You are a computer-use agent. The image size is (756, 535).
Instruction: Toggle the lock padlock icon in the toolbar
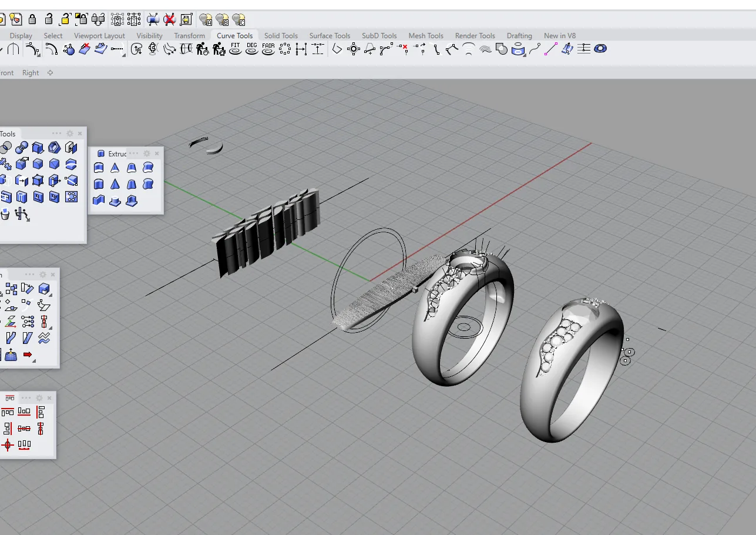(x=32, y=19)
